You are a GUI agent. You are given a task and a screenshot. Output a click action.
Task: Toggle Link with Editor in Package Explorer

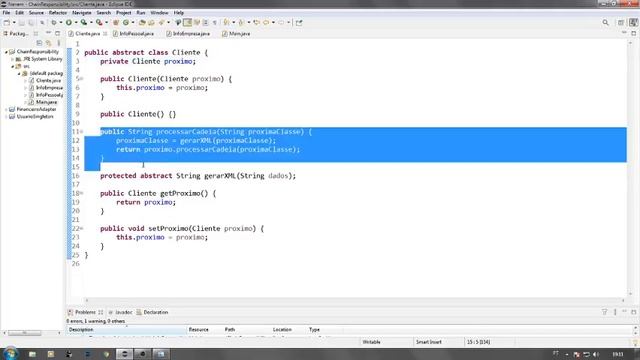49,43
